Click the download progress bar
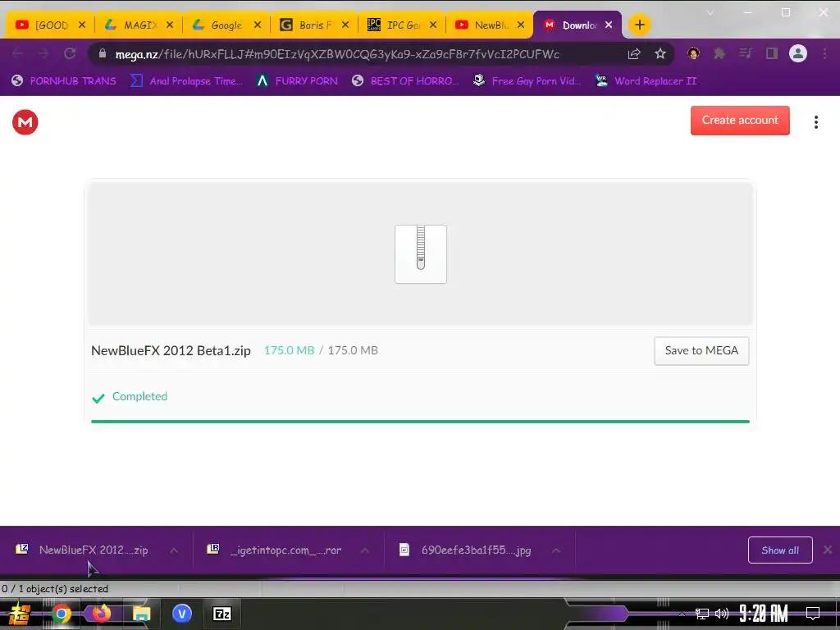This screenshot has height=630, width=840. coord(420,422)
